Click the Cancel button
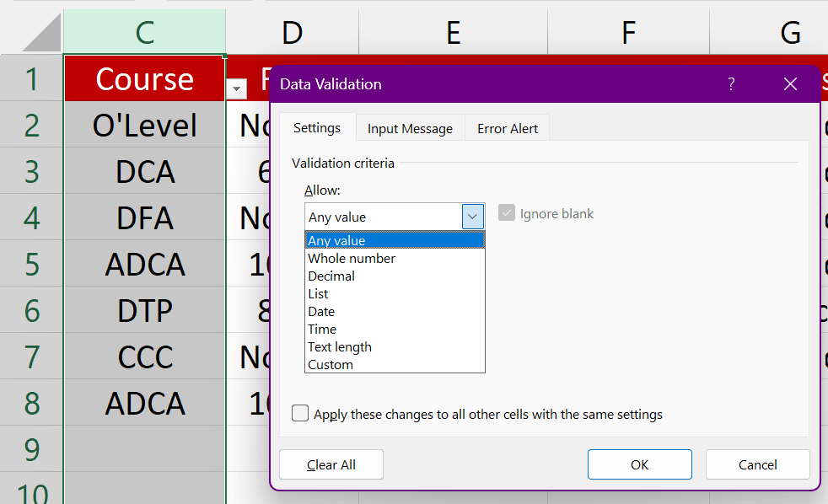The image size is (828, 504). (757, 464)
